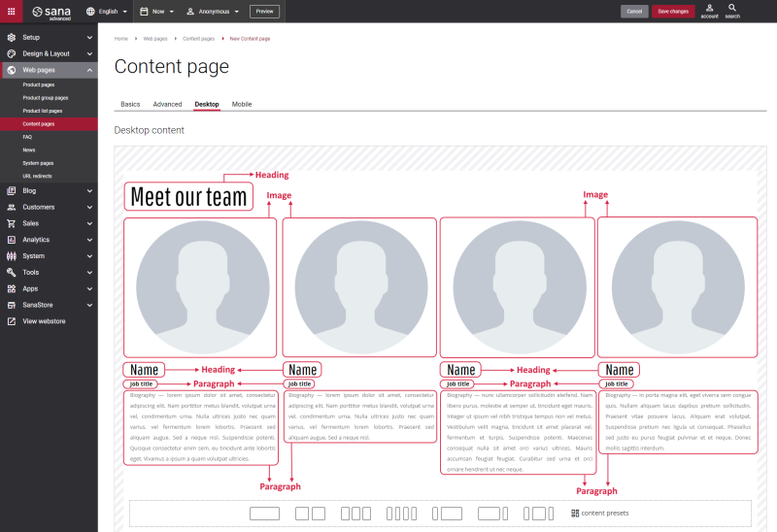This screenshot has width=777, height=532.
Task: Open the English language dropdown
Action: 107,12
